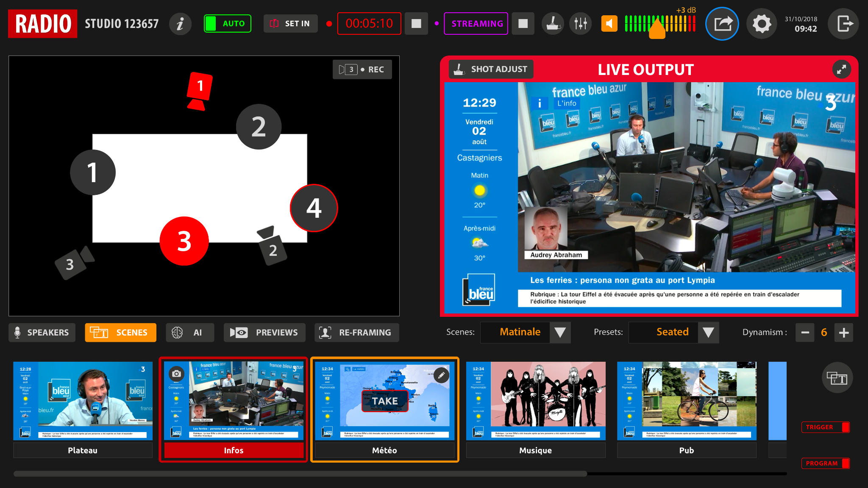Image resolution: width=868 pixels, height=488 pixels.
Task: Switch to the SPEAKERS tab
Action: click(x=42, y=333)
